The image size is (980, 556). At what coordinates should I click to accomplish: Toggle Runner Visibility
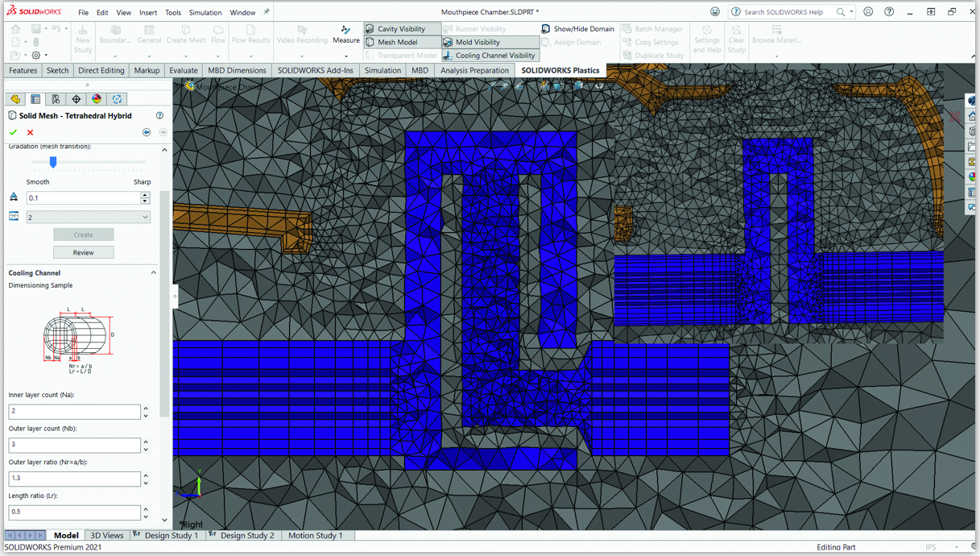click(475, 29)
